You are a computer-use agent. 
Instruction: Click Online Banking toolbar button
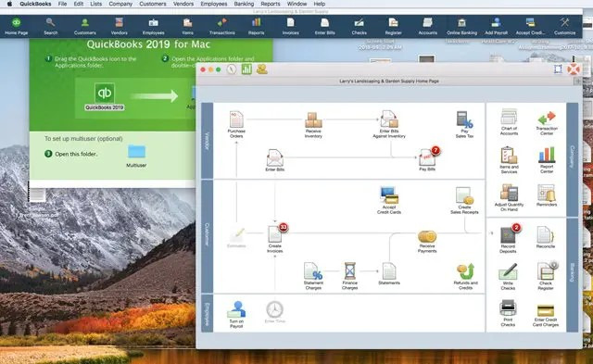pyautogui.click(x=461, y=26)
